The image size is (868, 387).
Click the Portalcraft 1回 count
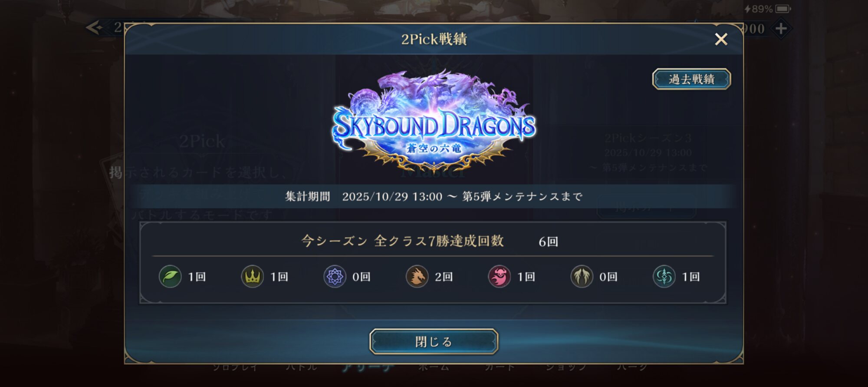690,277
